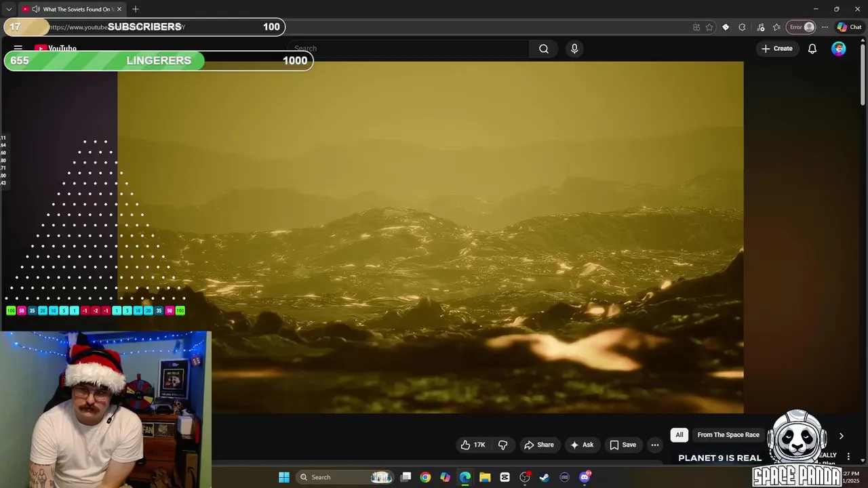Show next filter chips with right chevron
This screenshot has width=868, height=488.
click(841, 436)
